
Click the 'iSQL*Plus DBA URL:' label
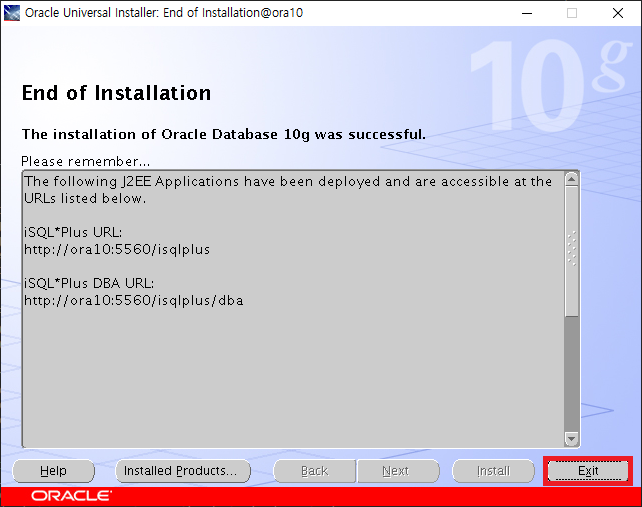(89, 283)
